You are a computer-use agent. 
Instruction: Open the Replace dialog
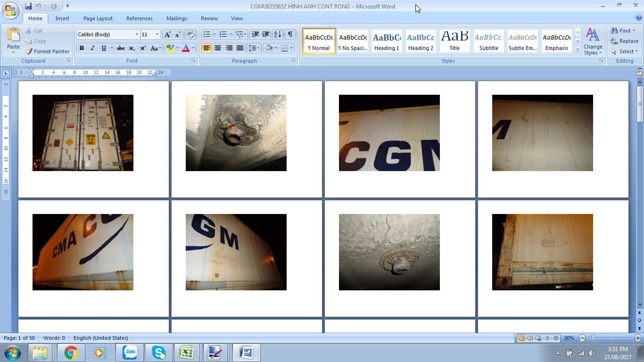point(624,41)
